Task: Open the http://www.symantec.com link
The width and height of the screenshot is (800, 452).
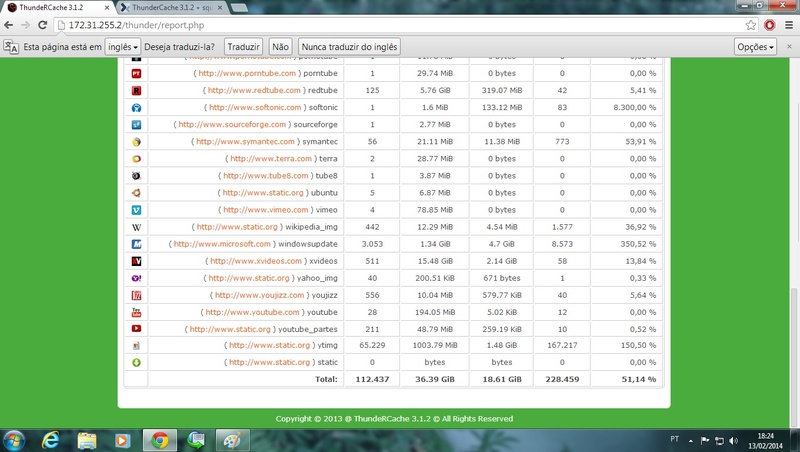Action: [x=245, y=142]
